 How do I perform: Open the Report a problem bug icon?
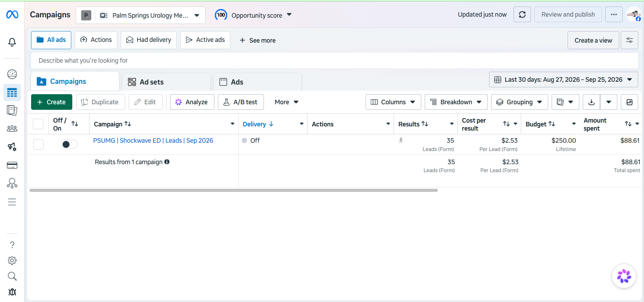tap(12, 292)
